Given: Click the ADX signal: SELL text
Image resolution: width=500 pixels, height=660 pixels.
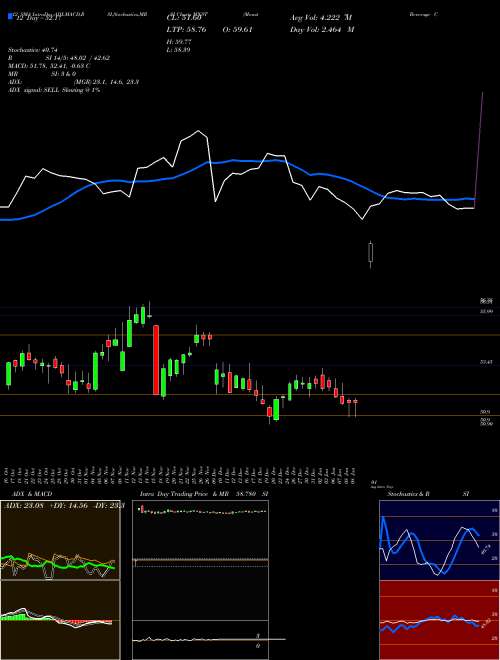Looking at the screenshot, I should 54,90.
